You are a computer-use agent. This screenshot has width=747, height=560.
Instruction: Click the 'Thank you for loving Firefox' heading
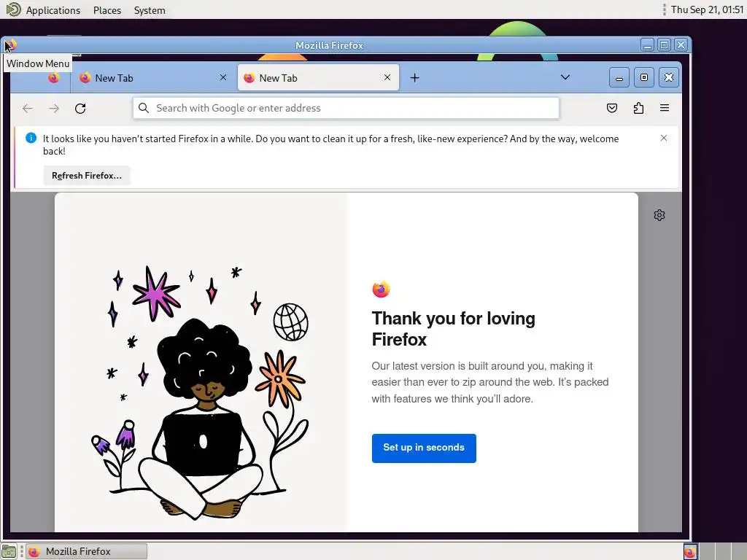click(454, 329)
